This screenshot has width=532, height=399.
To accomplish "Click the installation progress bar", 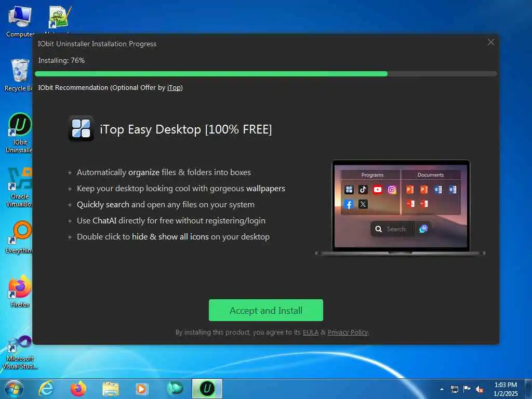I will pos(265,74).
